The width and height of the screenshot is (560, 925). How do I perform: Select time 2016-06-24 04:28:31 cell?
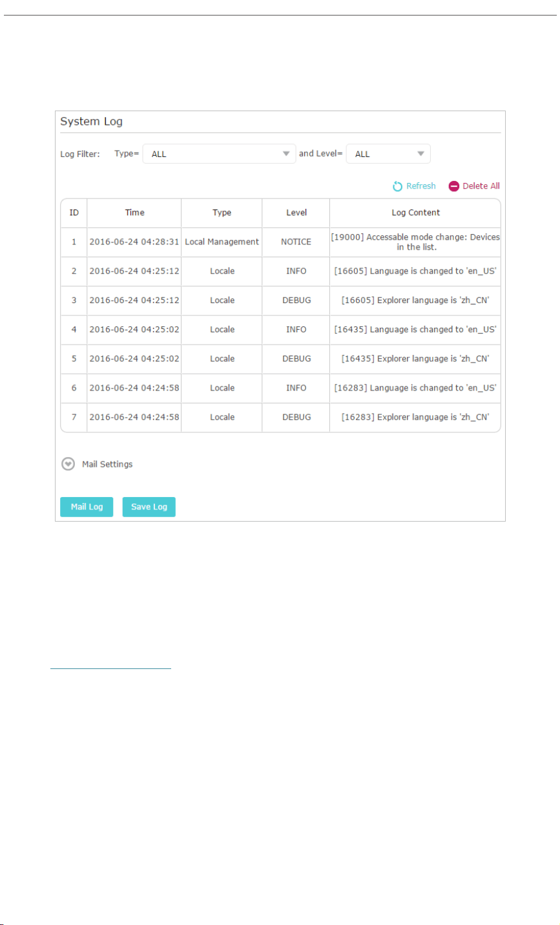[134, 242]
